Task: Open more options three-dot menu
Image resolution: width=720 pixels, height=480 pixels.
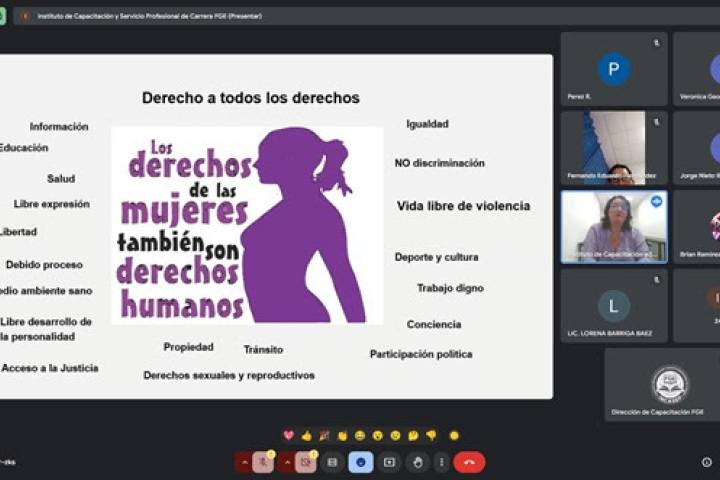Action: click(441, 462)
